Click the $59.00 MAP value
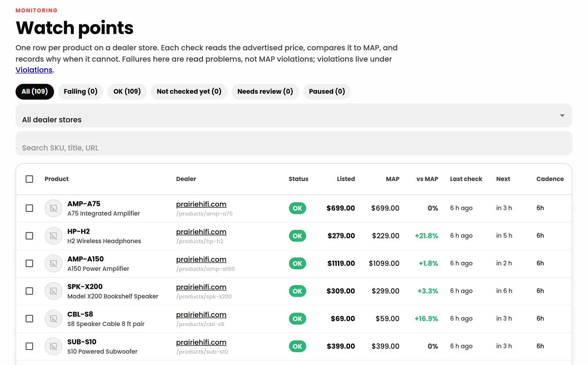 click(387, 319)
